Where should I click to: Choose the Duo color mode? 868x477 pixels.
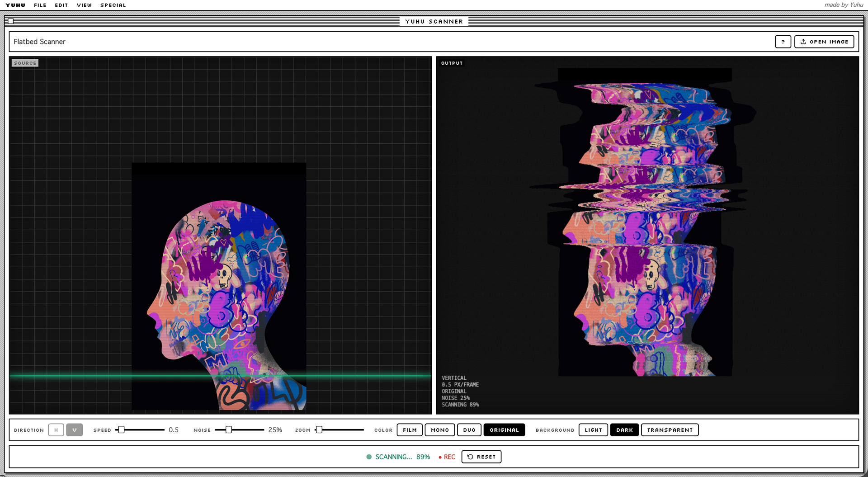469,430
